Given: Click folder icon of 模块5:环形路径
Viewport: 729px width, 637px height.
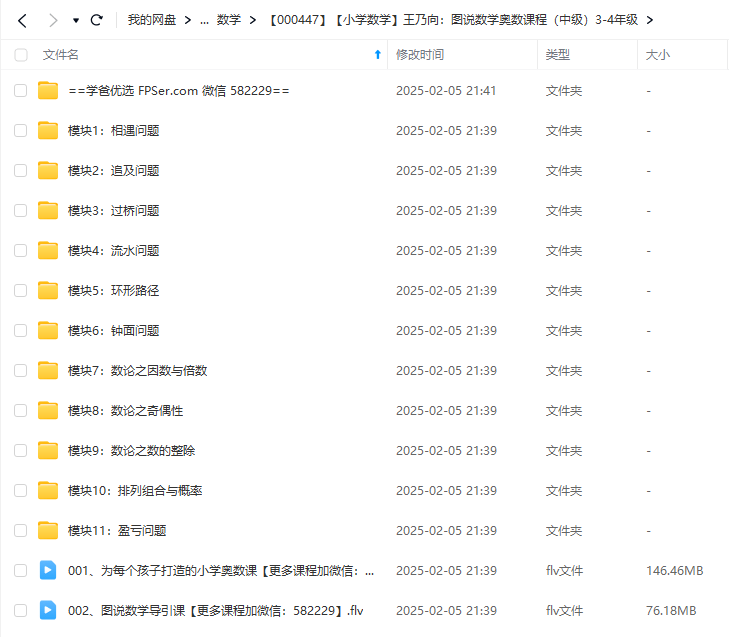Looking at the screenshot, I should click(x=48, y=290).
